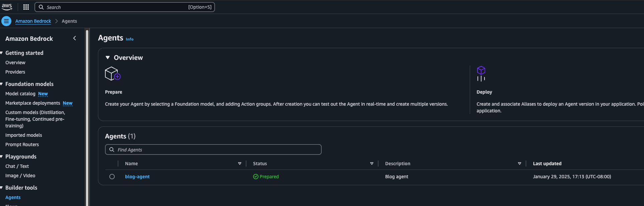Image resolution: width=644 pixels, height=206 pixels.
Task: Click the Deploy heading in Overview
Action: point(484,92)
